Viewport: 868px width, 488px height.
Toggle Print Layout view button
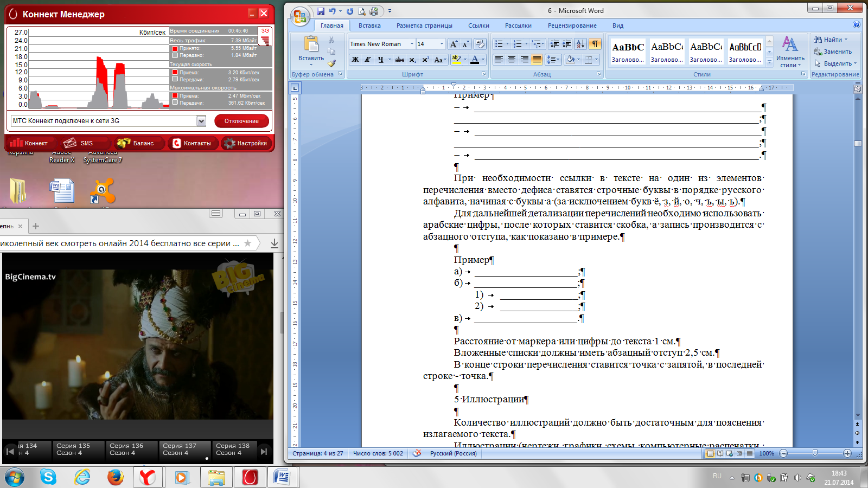coord(710,453)
